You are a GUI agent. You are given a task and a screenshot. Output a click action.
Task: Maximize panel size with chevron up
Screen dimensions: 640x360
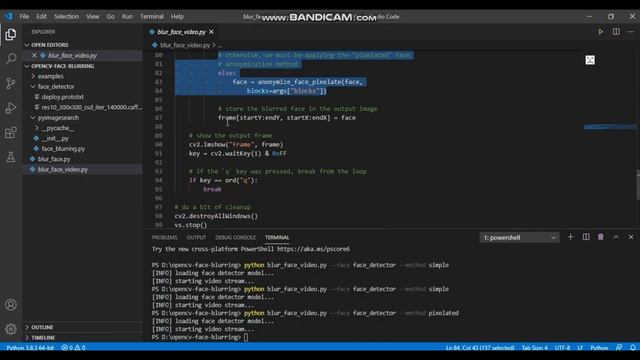(616, 237)
